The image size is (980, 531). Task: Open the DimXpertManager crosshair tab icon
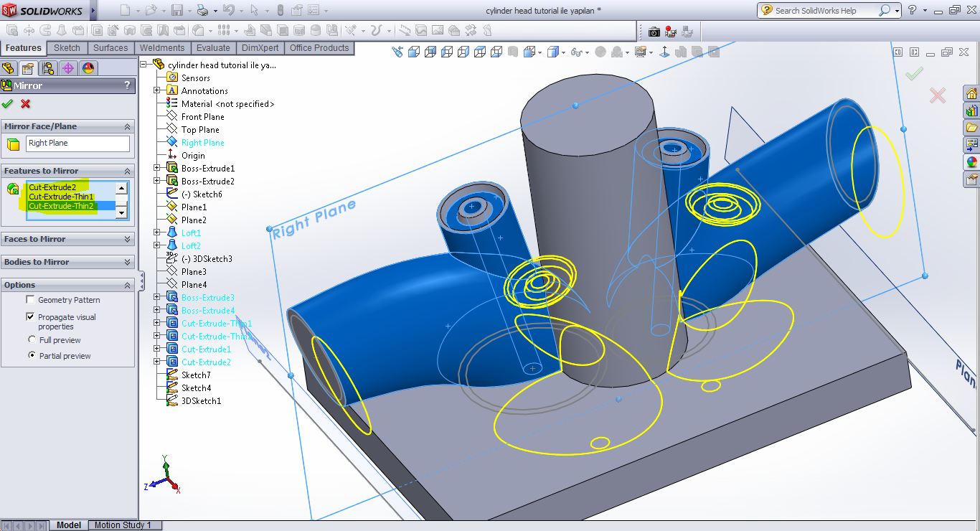pos(68,68)
